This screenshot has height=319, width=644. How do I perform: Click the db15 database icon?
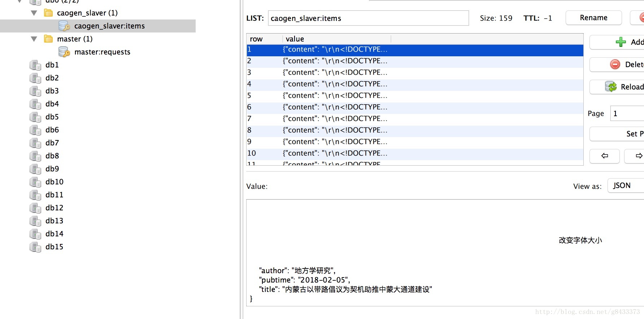35,247
